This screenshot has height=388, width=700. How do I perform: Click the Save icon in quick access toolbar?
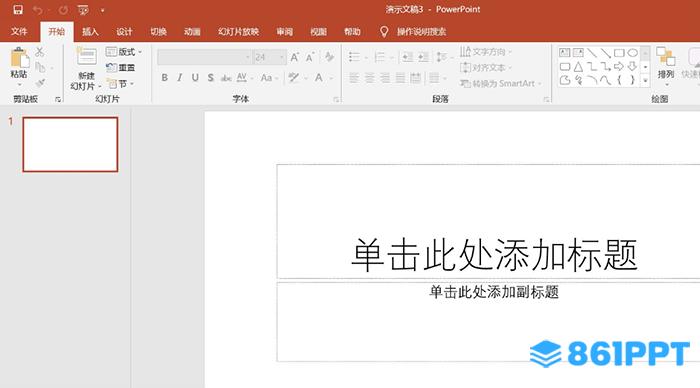point(18,9)
